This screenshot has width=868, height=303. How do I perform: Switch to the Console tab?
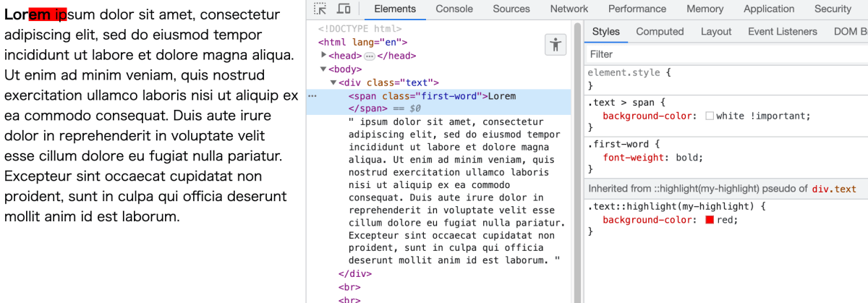coord(454,9)
